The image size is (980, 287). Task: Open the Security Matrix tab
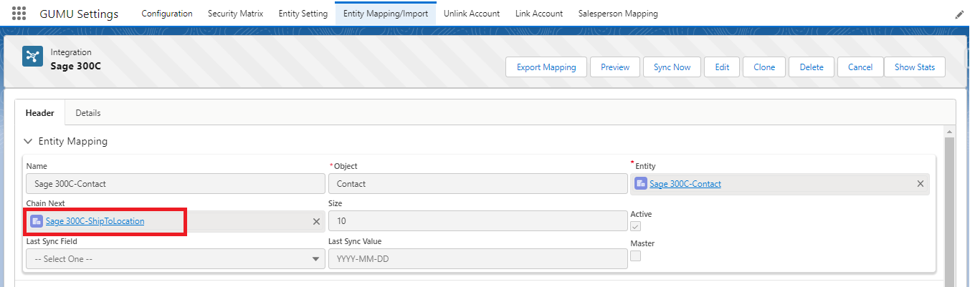[235, 14]
